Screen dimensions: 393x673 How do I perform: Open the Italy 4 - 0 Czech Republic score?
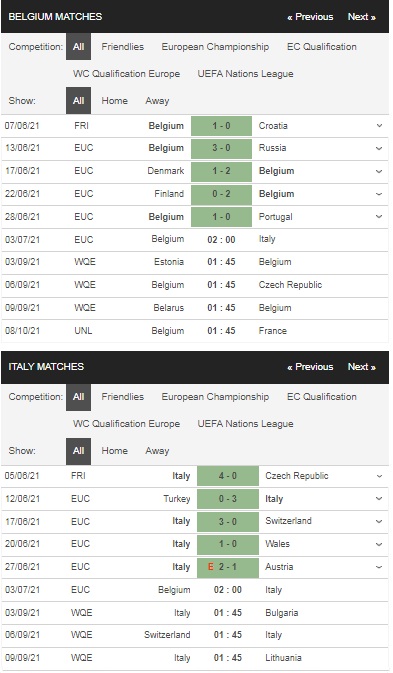coord(228,476)
